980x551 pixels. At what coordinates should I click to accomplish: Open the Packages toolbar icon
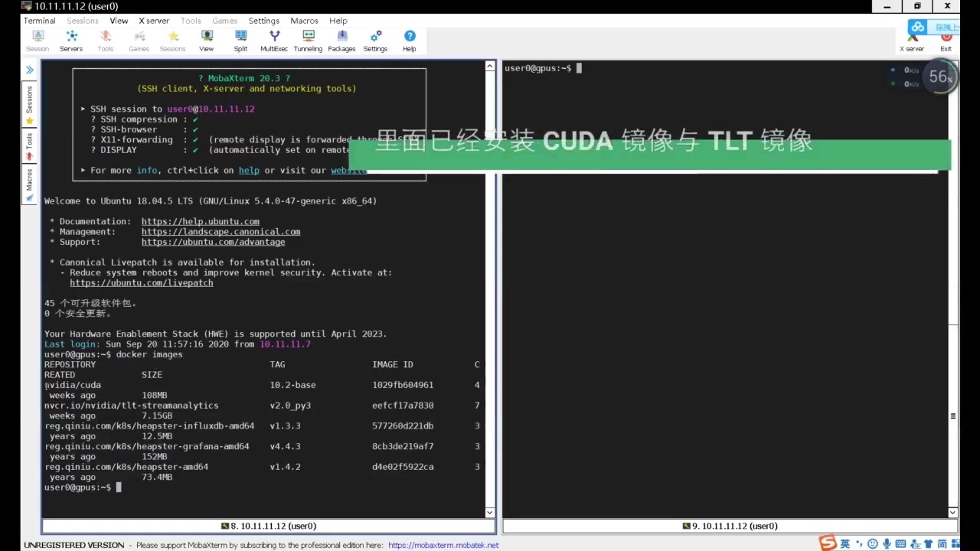341,41
